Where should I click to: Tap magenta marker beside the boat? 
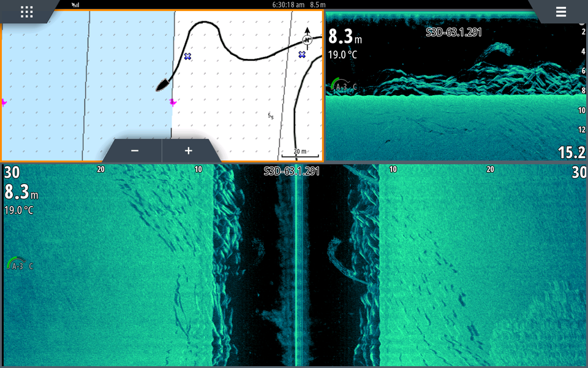173,102
